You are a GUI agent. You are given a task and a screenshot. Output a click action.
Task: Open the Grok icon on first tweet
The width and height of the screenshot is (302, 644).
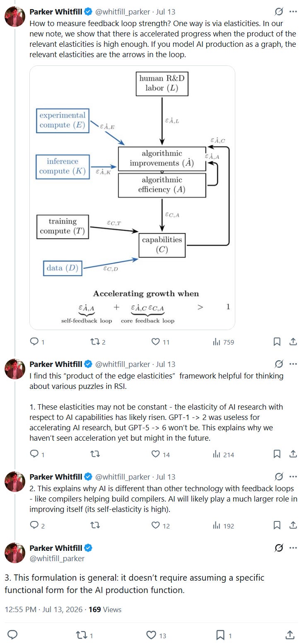pyautogui.click(x=279, y=11)
